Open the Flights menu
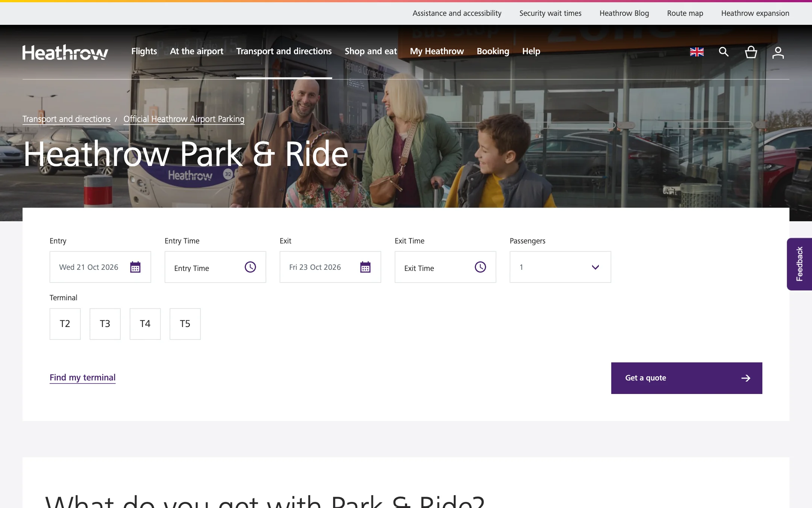The height and width of the screenshot is (508, 812). pyautogui.click(x=144, y=51)
